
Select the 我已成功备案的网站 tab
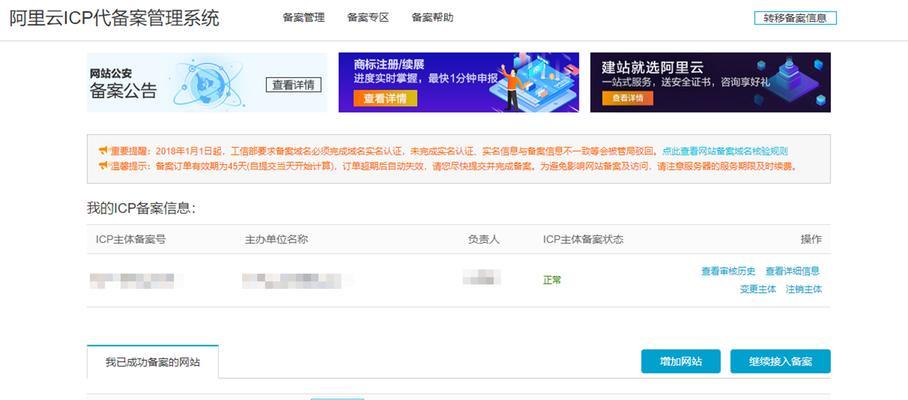click(x=153, y=362)
